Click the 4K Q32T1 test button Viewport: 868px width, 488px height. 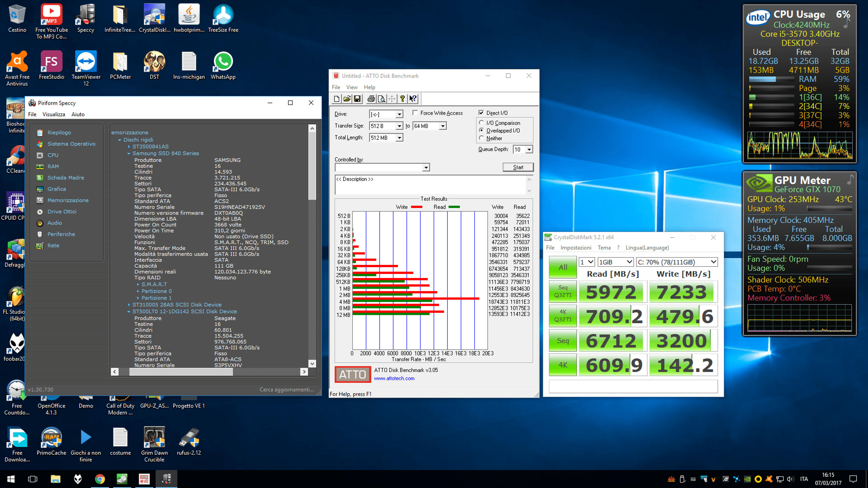[563, 316]
